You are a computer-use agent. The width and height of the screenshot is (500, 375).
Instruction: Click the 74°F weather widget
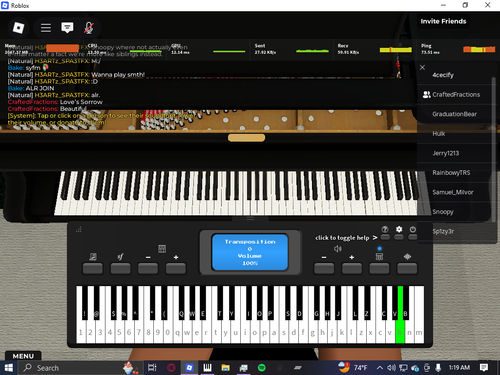353,367
